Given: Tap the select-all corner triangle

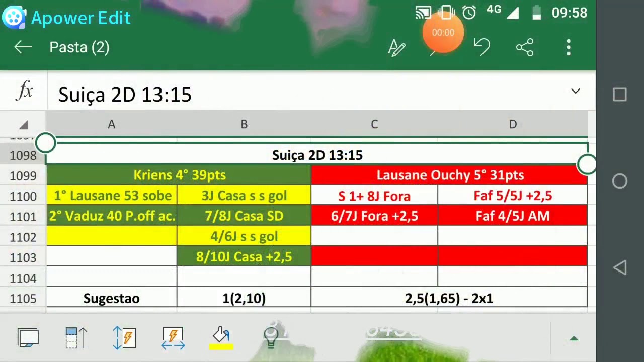Looking at the screenshot, I should pyautogui.click(x=23, y=125).
